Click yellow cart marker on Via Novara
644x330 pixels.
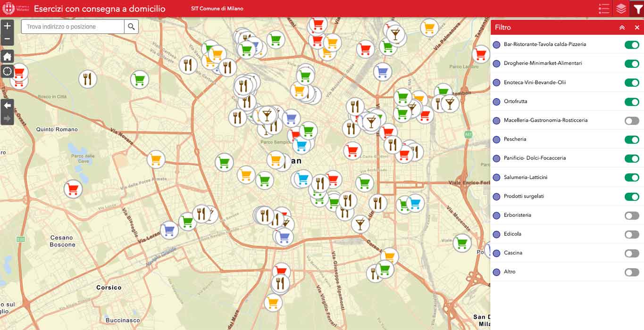coord(156,159)
